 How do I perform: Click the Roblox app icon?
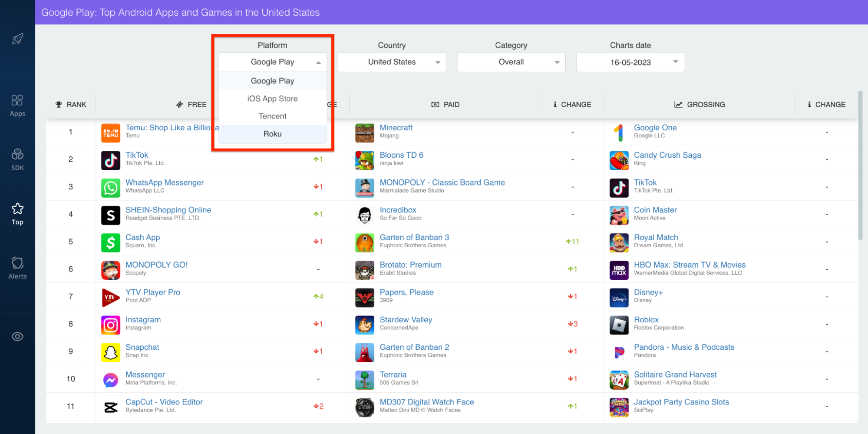pyautogui.click(x=619, y=325)
